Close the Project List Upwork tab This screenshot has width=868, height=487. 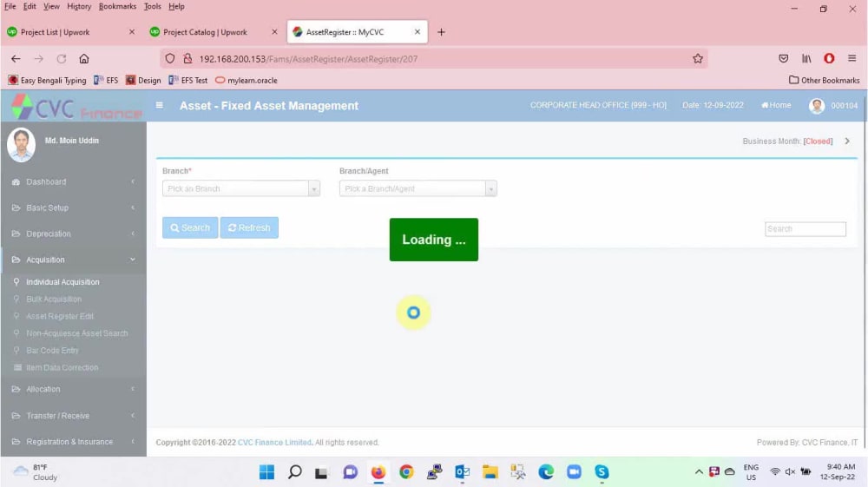pyautogui.click(x=132, y=32)
